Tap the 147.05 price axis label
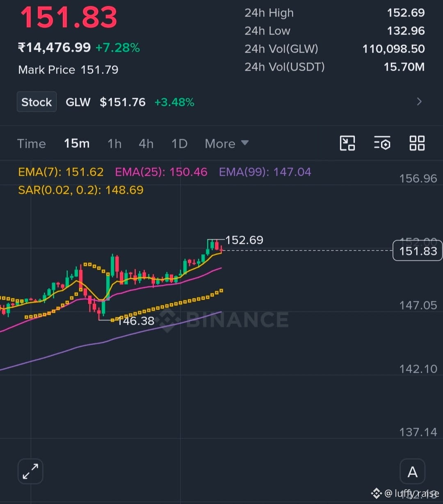This screenshot has width=443, height=504. (418, 305)
